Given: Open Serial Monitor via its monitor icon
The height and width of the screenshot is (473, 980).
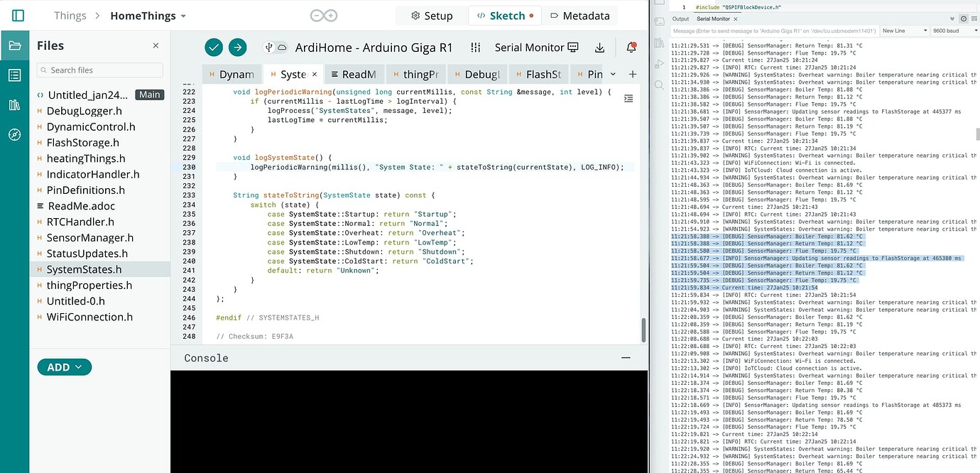Looking at the screenshot, I should 572,48.
